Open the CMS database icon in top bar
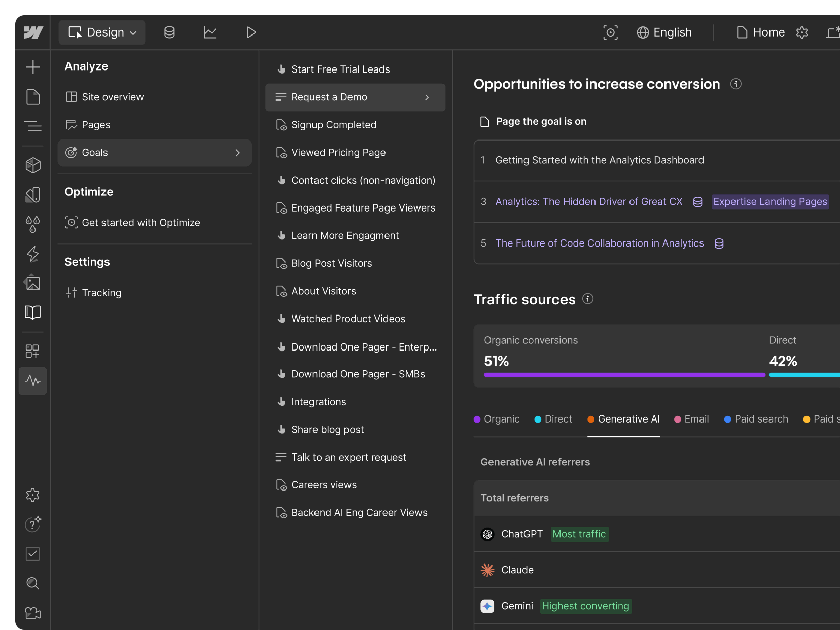Screen dimensions: 840x630 pos(169,32)
